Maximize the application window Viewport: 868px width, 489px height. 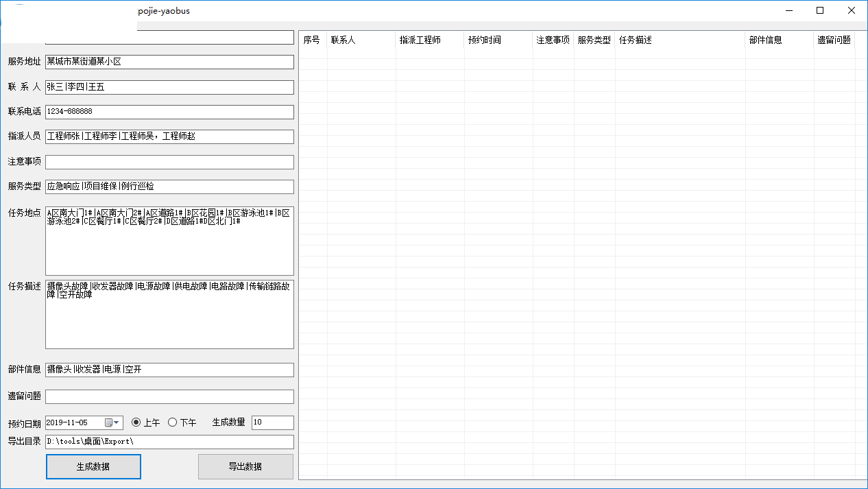tap(820, 10)
